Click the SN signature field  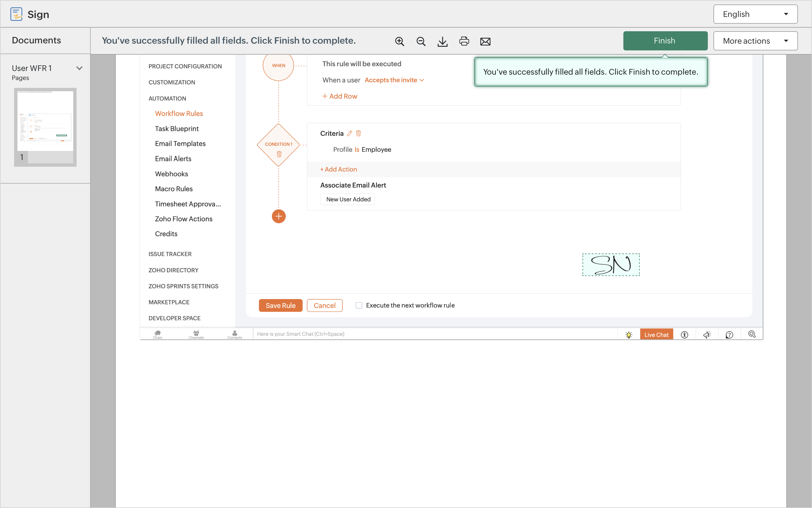coord(610,265)
